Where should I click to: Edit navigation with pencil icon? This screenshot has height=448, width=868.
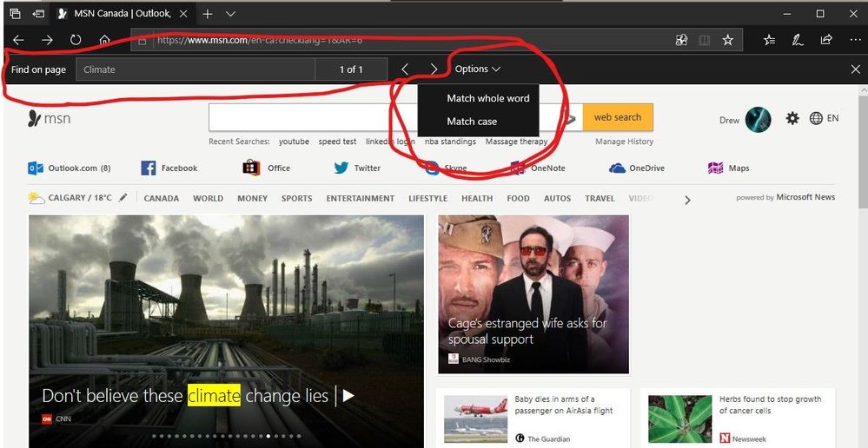click(123, 197)
